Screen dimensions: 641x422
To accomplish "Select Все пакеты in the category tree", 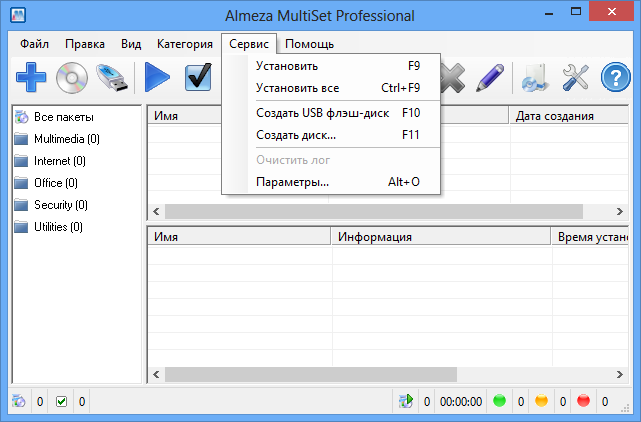I will (64, 117).
